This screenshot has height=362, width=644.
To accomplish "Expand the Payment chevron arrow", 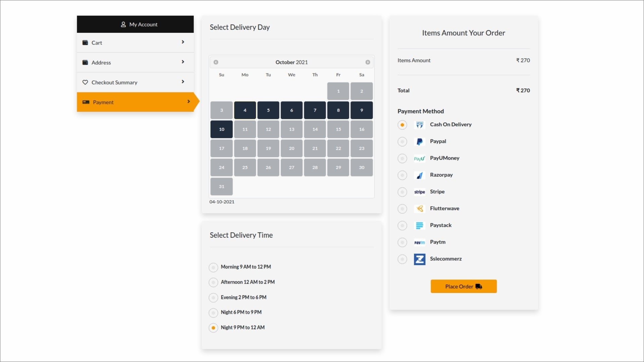I will [189, 101].
